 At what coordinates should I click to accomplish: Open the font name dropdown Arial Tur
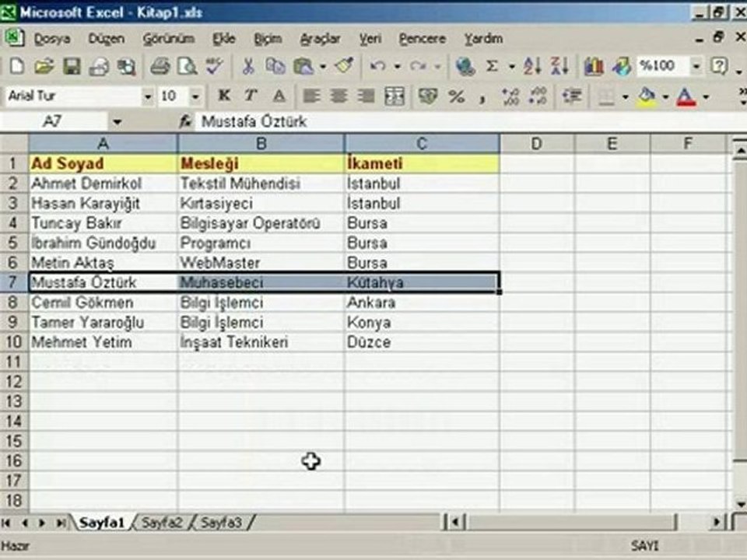tap(148, 96)
